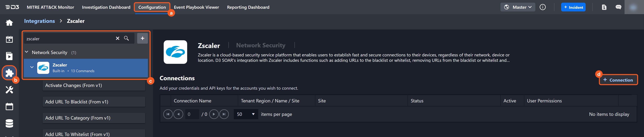Open the Event Playbook Viewer tab
Image resolution: width=644 pixels, height=137 pixels.
[196, 7]
